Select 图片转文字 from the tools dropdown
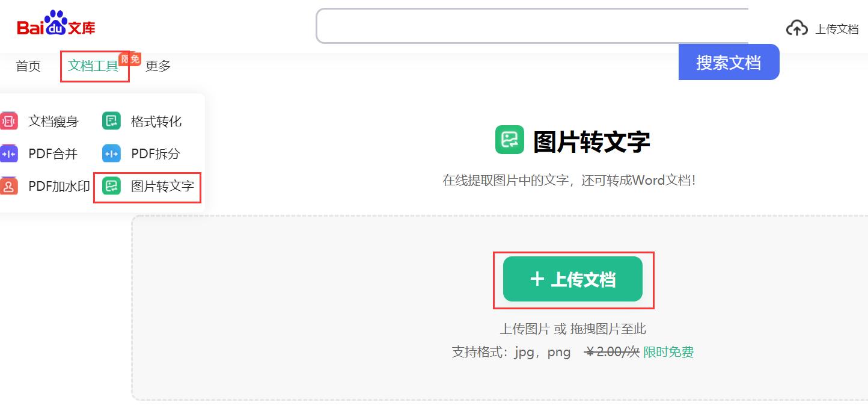This screenshot has width=868, height=411. coord(164,187)
